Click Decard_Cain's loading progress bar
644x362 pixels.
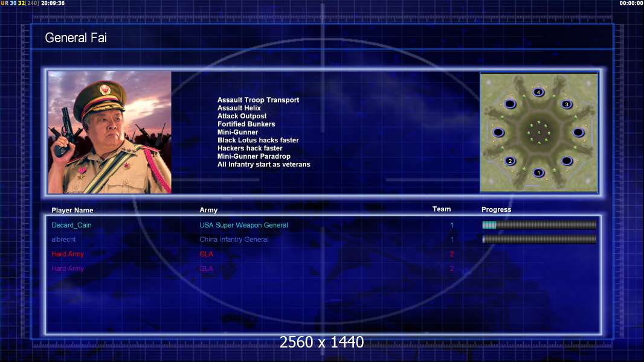click(x=539, y=224)
